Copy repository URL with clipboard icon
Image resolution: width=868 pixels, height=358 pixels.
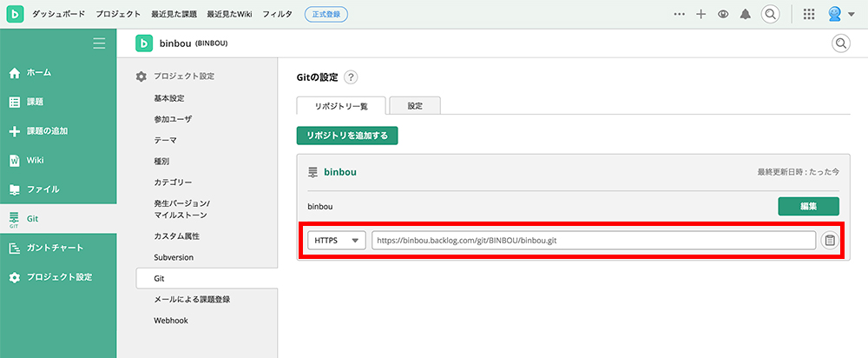click(830, 241)
